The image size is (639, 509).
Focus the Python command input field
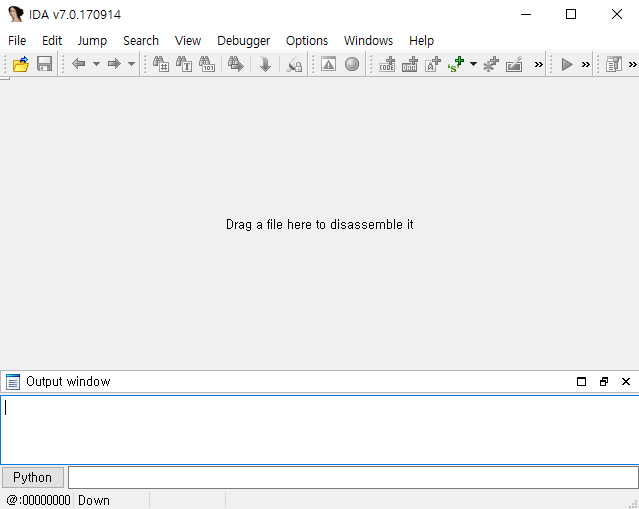pyautogui.click(x=353, y=477)
